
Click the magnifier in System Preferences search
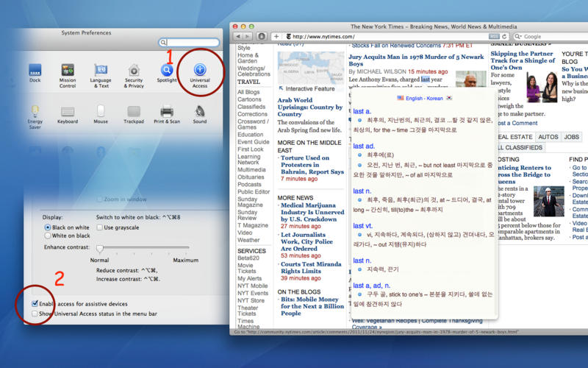pyautogui.click(x=163, y=43)
